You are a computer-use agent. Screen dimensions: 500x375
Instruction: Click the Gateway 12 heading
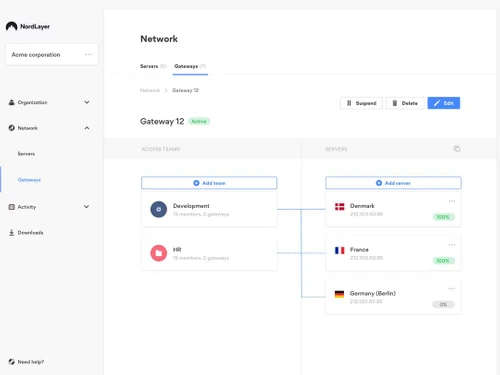click(x=162, y=121)
